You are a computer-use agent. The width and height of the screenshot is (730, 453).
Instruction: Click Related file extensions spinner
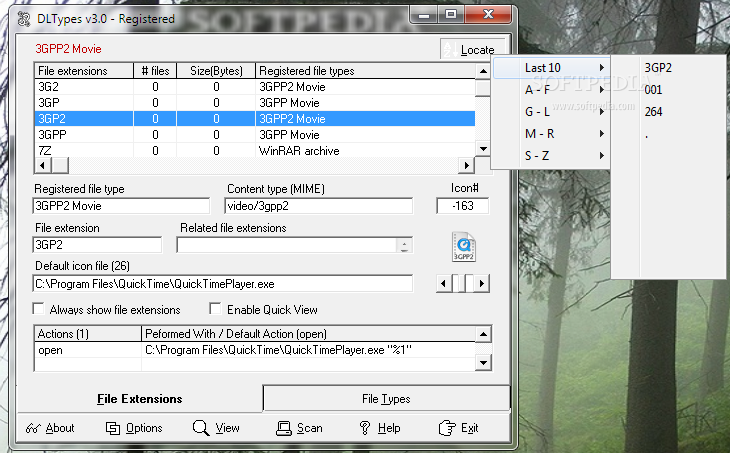click(x=404, y=245)
